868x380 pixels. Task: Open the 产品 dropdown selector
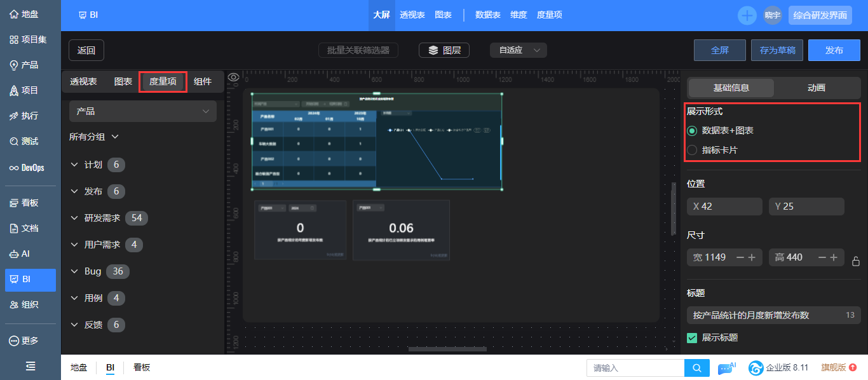coord(143,111)
